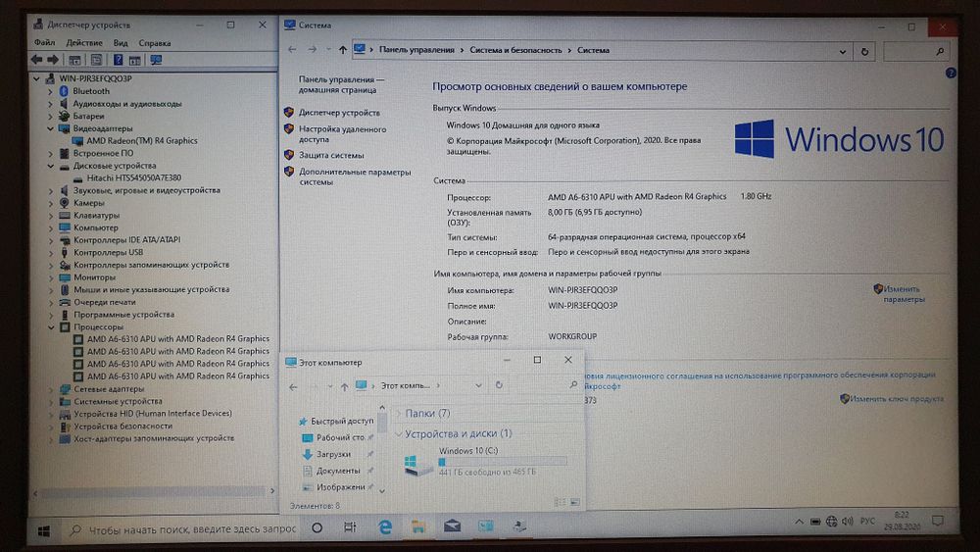
Task: Switch to details view in Explorer status bar
Action: (x=560, y=502)
